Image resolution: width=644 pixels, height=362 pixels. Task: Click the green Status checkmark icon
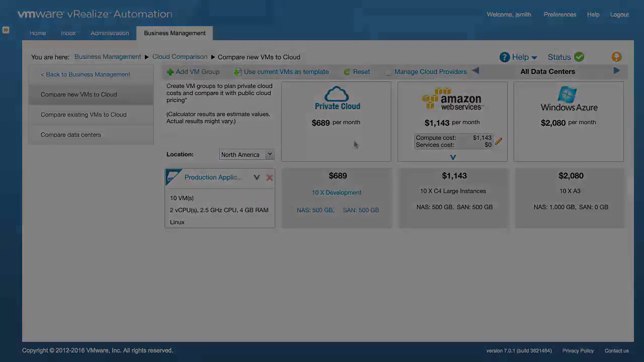tap(579, 57)
